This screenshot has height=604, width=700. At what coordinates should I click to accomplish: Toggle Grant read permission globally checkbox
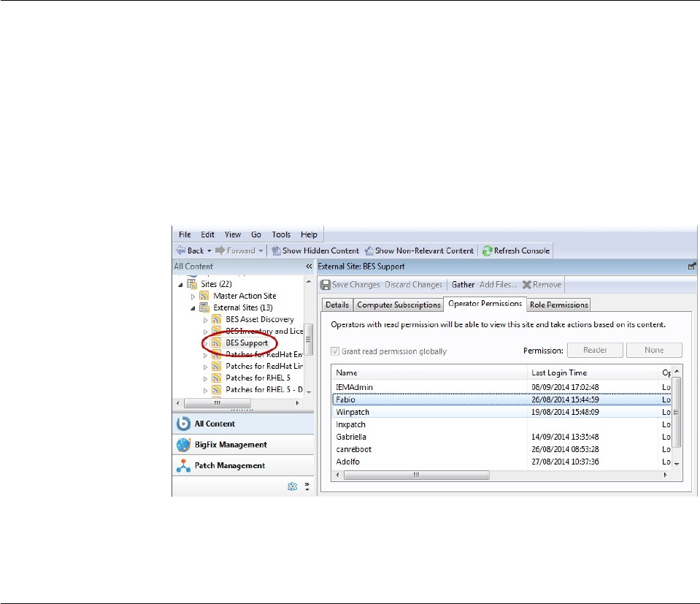pyautogui.click(x=335, y=351)
